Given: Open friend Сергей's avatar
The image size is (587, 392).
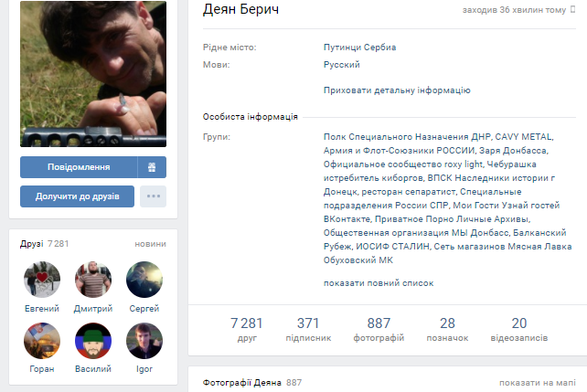Looking at the screenshot, I should click(x=144, y=280).
